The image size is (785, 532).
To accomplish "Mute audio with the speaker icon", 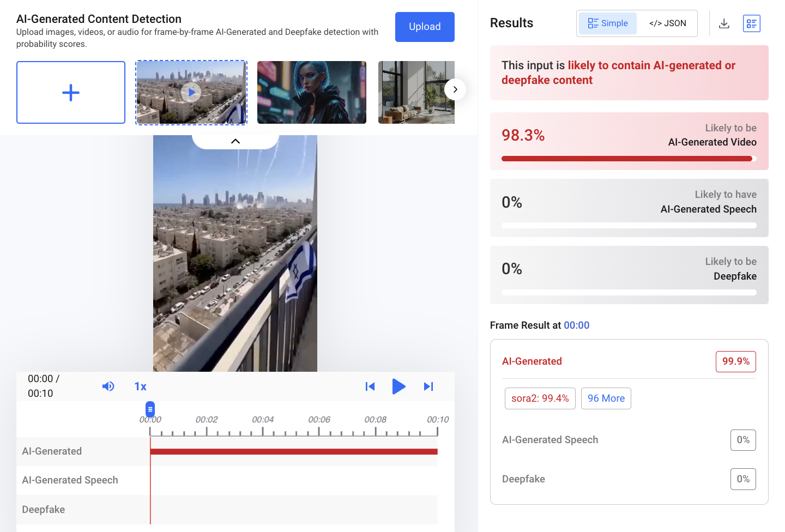I will pyautogui.click(x=108, y=386).
